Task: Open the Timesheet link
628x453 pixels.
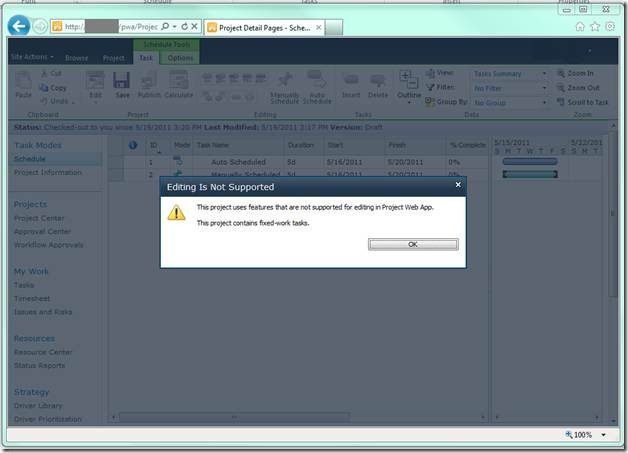Action: (x=32, y=299)
